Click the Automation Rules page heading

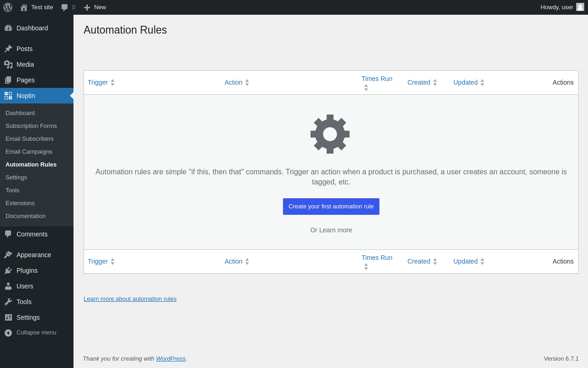tap(125, 30)
